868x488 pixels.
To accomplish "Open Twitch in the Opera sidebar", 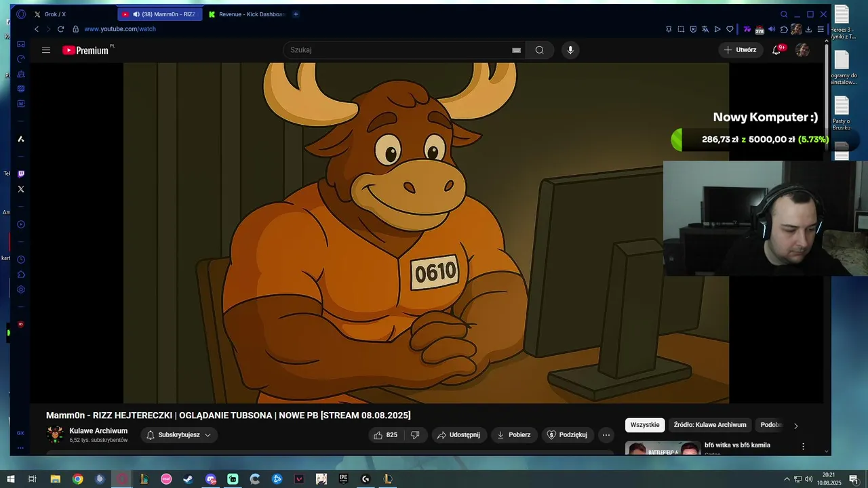I will pos(21,174).
